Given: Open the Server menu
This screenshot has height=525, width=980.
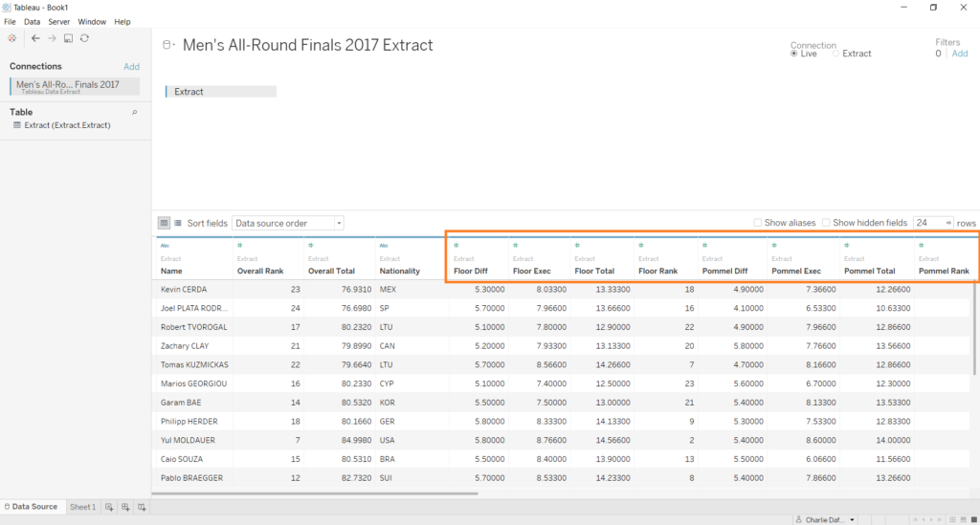Looking at the screenshot, I should (58, 21).
